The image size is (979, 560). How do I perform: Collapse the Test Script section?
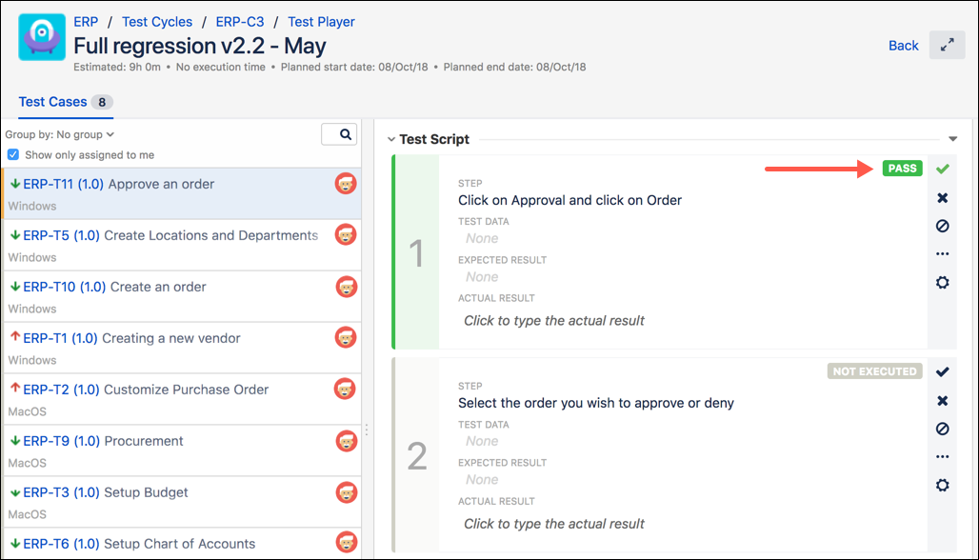(x=391, y=140)
